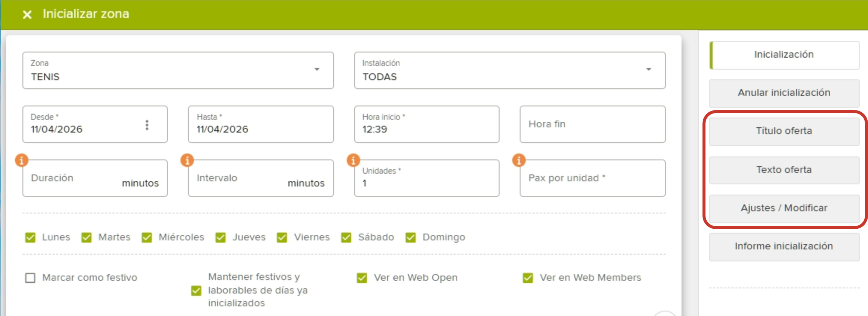Click the Unidades field
Viewport: 868px width, 316px height.
[x=427, y=178]
